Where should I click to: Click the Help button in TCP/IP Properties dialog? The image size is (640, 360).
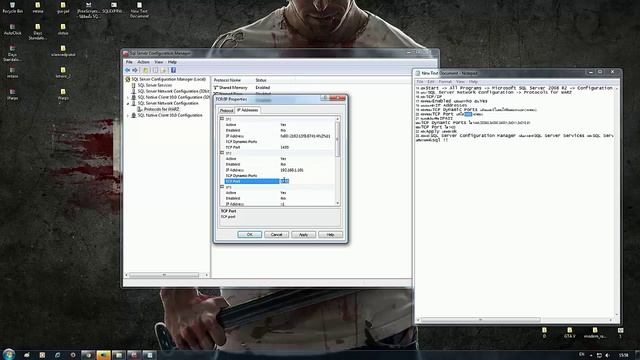330,235
